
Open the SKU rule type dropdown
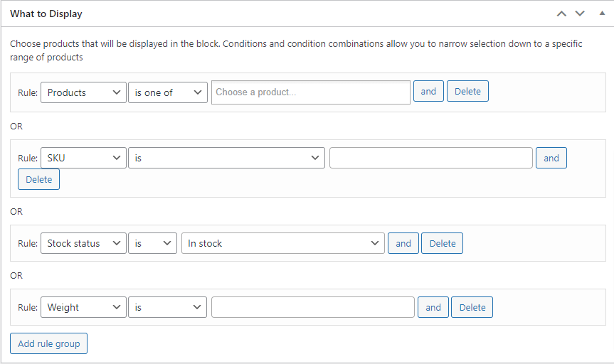(x=83, y=158)
